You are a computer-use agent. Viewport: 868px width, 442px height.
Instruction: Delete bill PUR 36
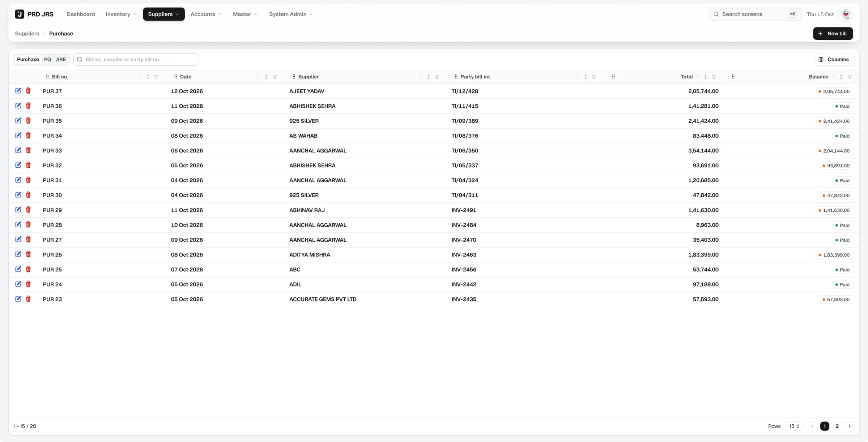pyautogui.click(x=28, y=106)
